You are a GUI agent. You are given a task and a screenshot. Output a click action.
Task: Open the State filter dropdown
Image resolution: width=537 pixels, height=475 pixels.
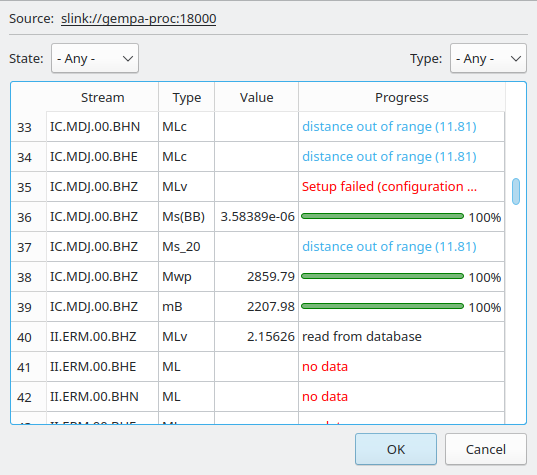click(x=95, y=58)
